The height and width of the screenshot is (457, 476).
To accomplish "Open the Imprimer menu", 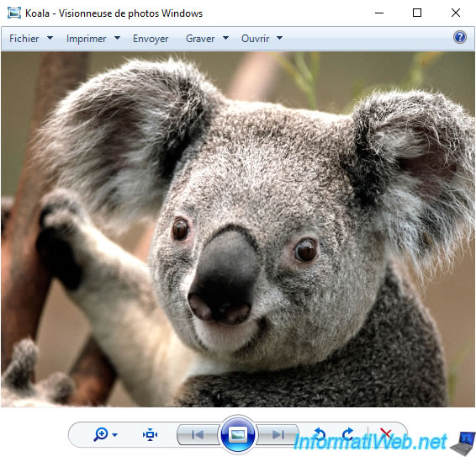I will click(x=87, y=39).
